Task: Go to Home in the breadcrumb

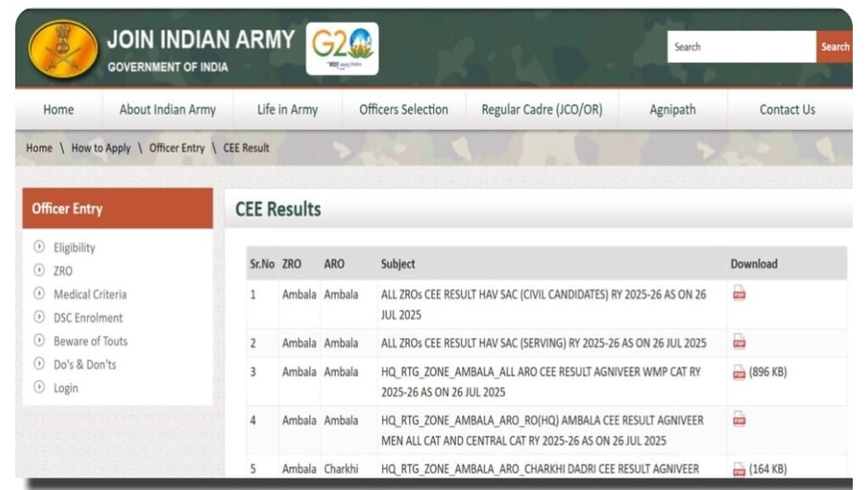Action: 39,148
